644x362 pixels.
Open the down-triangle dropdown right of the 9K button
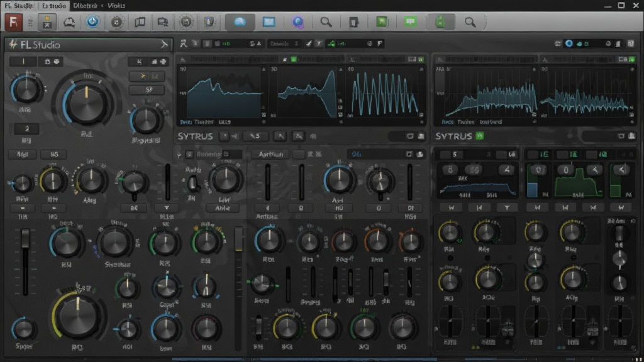coord(166,208)
